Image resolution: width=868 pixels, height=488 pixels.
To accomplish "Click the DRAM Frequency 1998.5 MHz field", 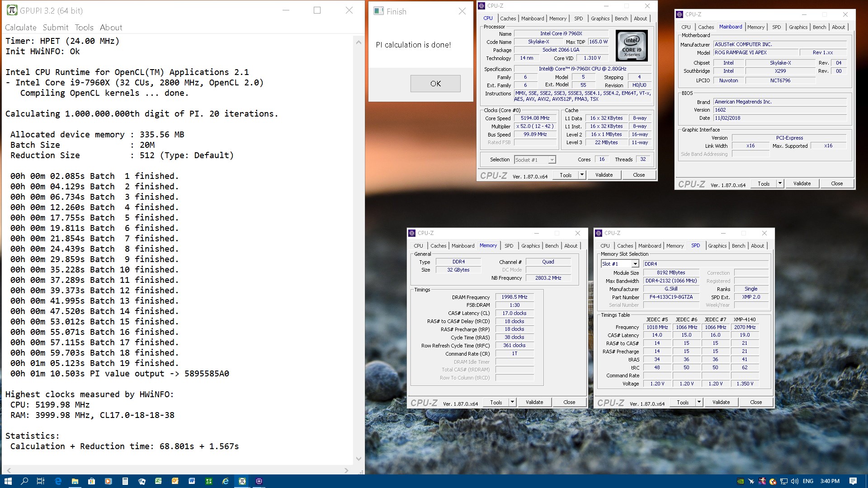I will pos(514,297).
